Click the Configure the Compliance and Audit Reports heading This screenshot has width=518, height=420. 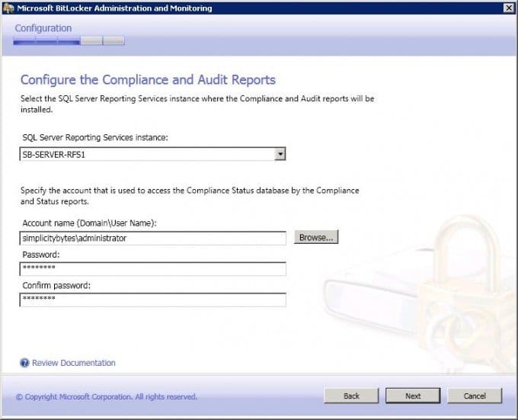point(148,80)
